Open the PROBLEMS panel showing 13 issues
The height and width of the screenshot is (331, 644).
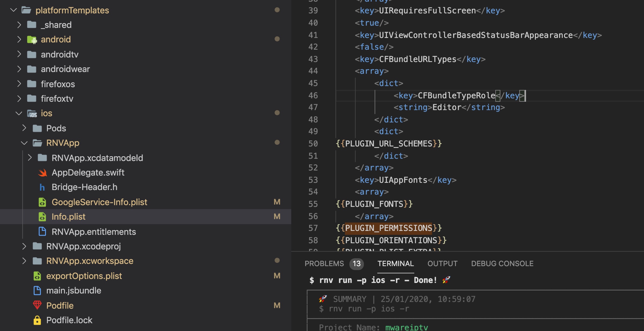[x=324, y=263]
